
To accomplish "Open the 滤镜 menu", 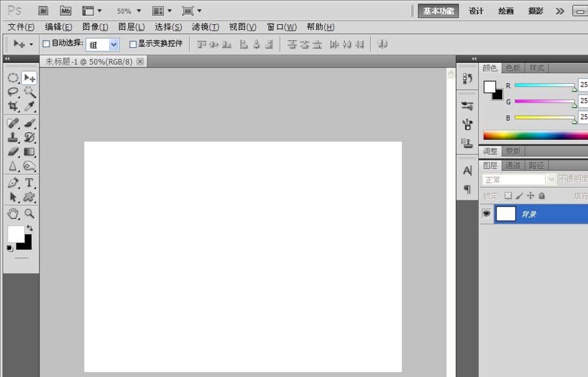I will pyautogui.click(x=205, y=27).
